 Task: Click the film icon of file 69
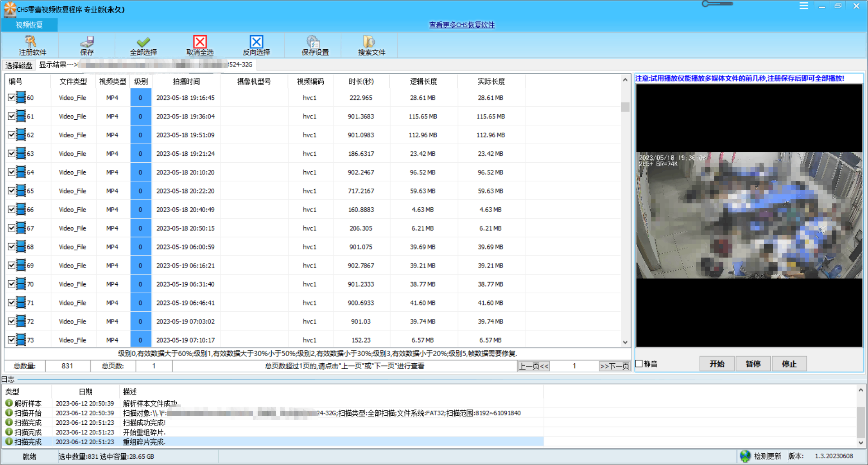(x=21, y=265)
